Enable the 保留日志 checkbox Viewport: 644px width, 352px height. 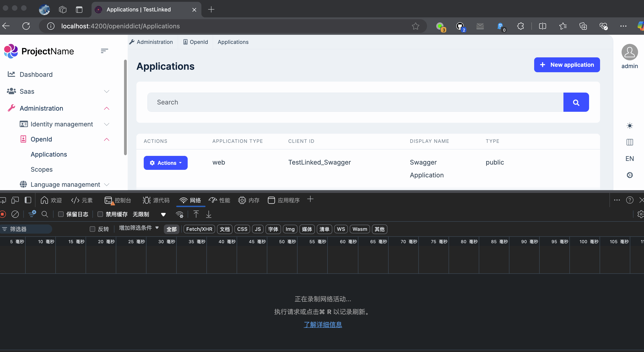(x=61, y=214)
